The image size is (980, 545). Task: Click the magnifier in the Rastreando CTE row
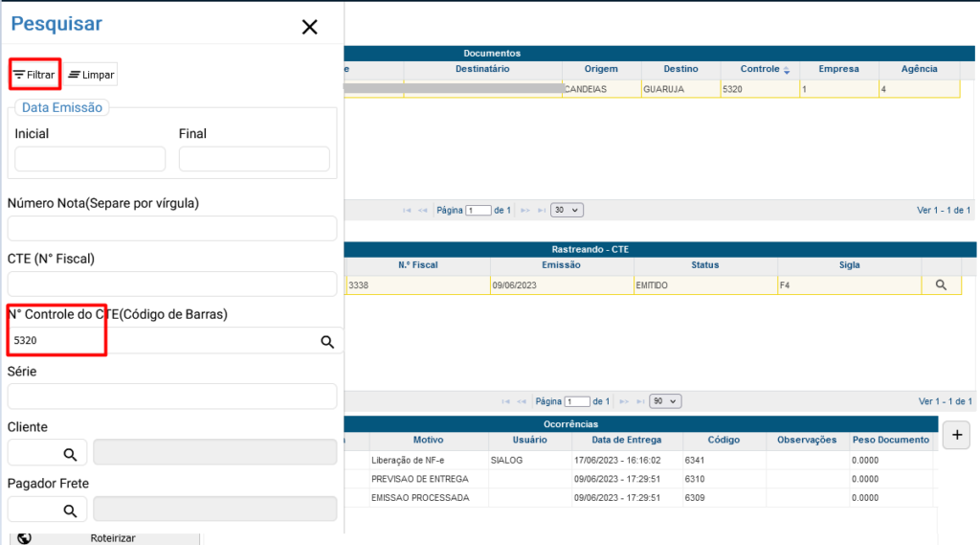click(941, 284)
